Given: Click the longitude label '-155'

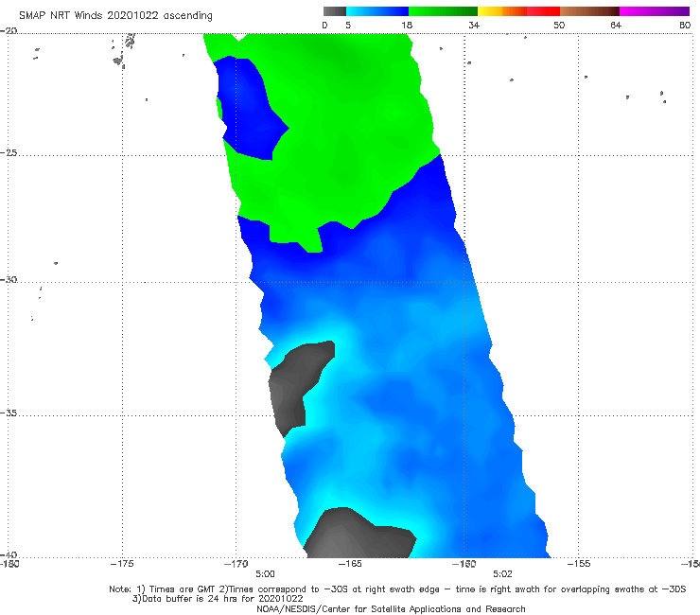Looking at the screenshot, I should point(579,564).
